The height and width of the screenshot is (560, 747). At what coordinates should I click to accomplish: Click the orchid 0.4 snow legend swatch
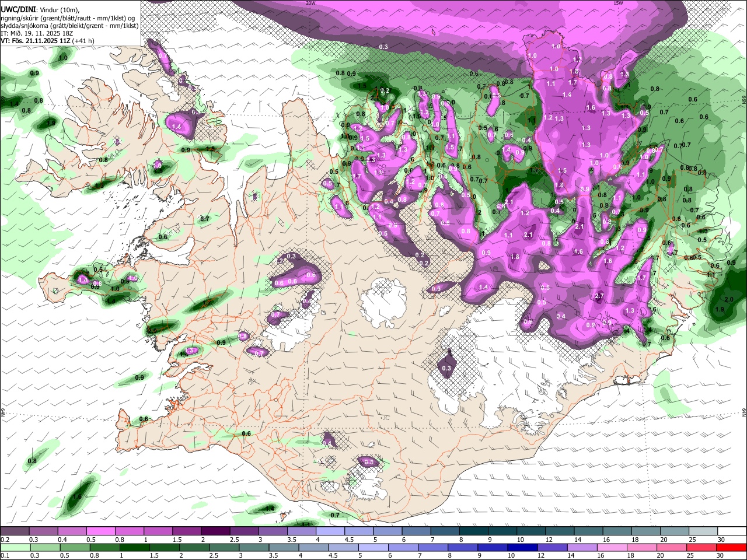(72, 531)
